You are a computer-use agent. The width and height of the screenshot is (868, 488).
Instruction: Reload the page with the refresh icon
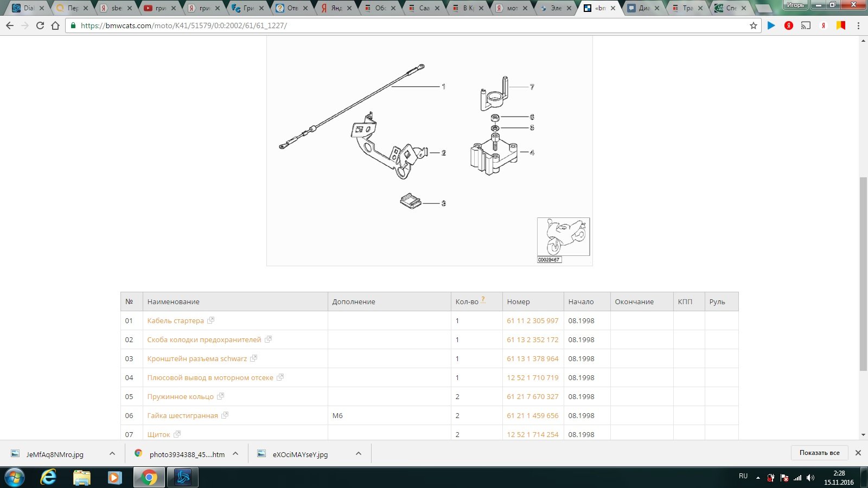pyautogui.click(x=40, y=25)
